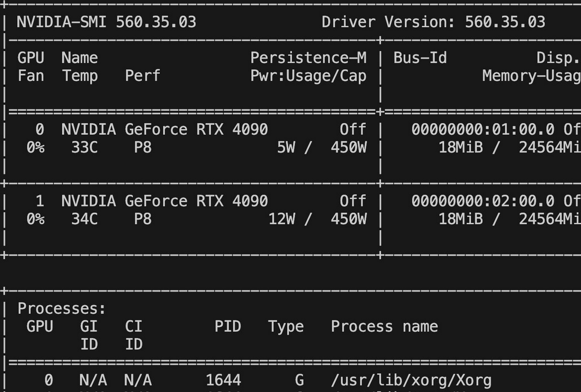Click the Process name column header

[x=384, y=326]
